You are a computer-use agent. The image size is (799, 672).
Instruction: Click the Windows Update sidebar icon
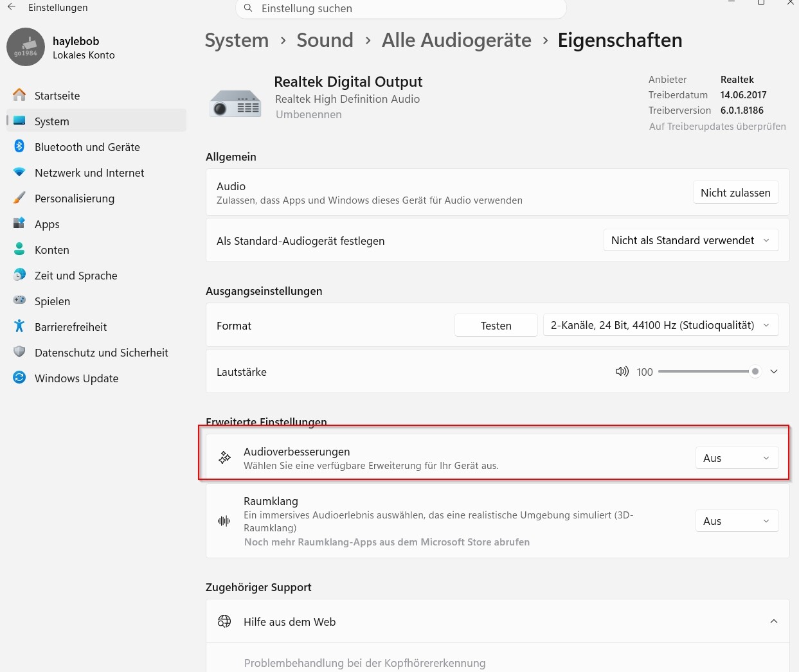coord(19,378)
